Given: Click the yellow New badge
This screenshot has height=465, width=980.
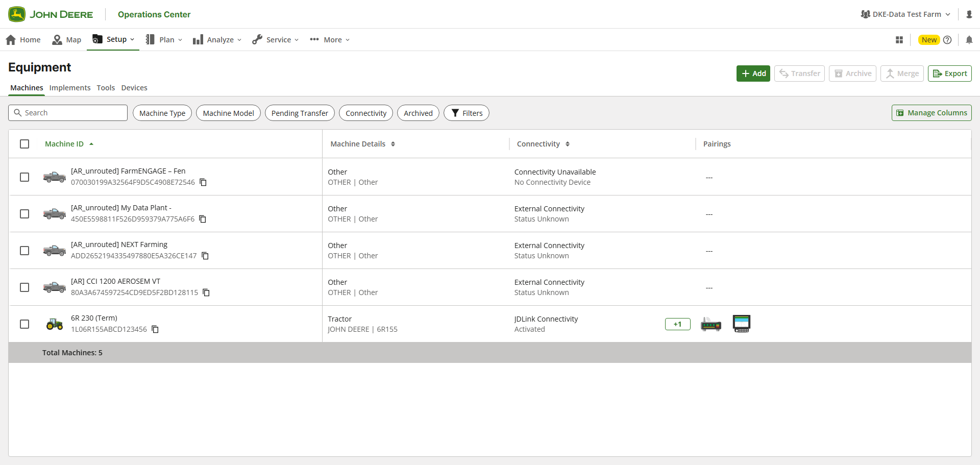Looking at the screenshot, I should pyautogui.click(x=929, y=40).
